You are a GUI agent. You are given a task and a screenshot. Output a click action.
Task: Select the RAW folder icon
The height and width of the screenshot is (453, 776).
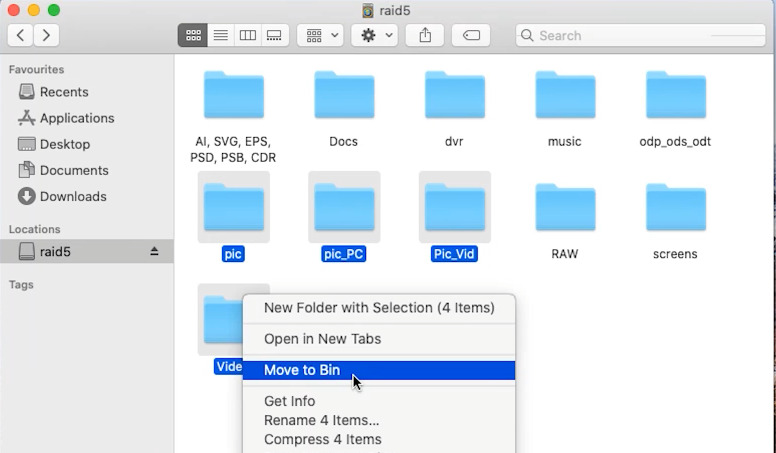click(x=565, y=207)
